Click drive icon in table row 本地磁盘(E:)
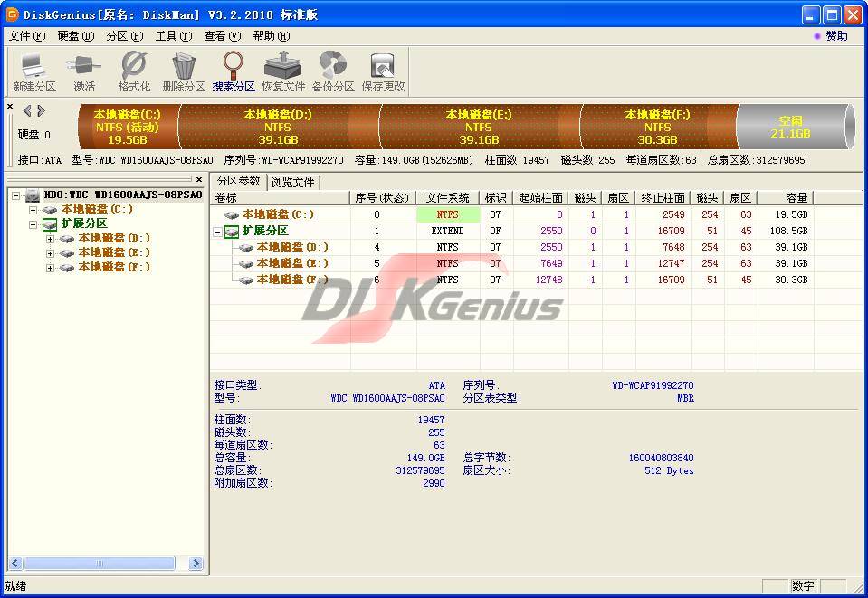 pos(246,264)
